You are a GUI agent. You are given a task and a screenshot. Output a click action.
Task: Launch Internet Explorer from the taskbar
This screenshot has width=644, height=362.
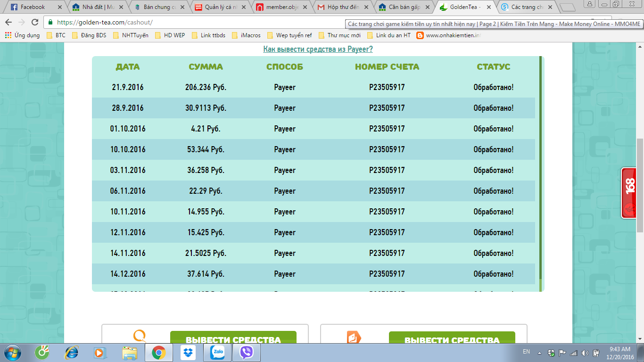click(x=72, y=353)
